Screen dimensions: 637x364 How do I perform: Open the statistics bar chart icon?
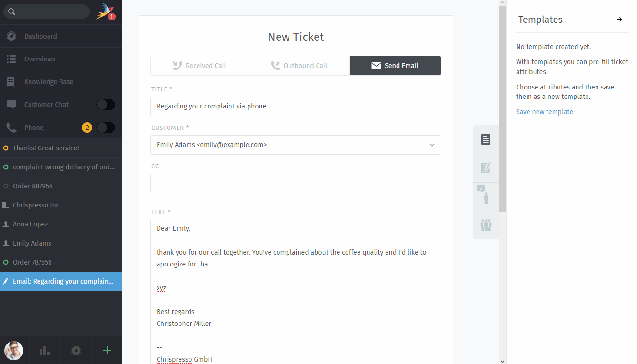click(45, 351)
